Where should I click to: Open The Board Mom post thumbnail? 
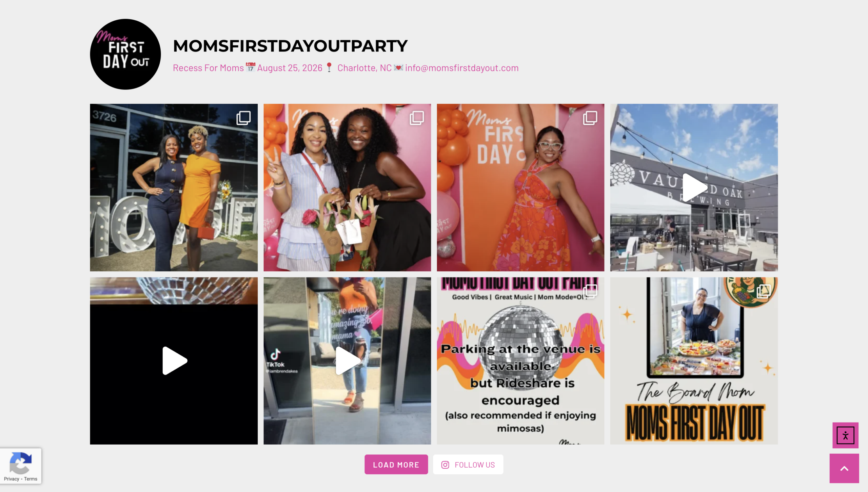(694, 361)
